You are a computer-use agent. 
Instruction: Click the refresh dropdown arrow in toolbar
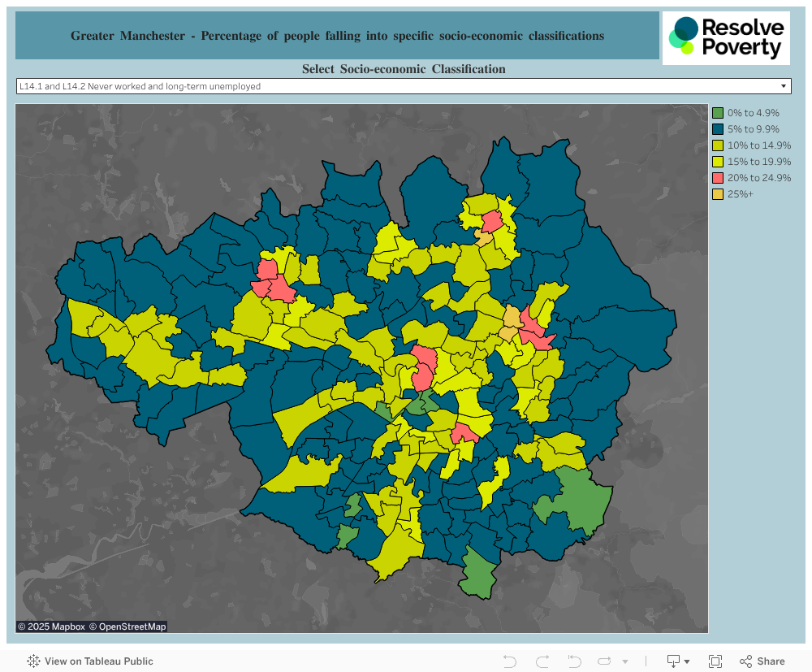pos(624,661)
